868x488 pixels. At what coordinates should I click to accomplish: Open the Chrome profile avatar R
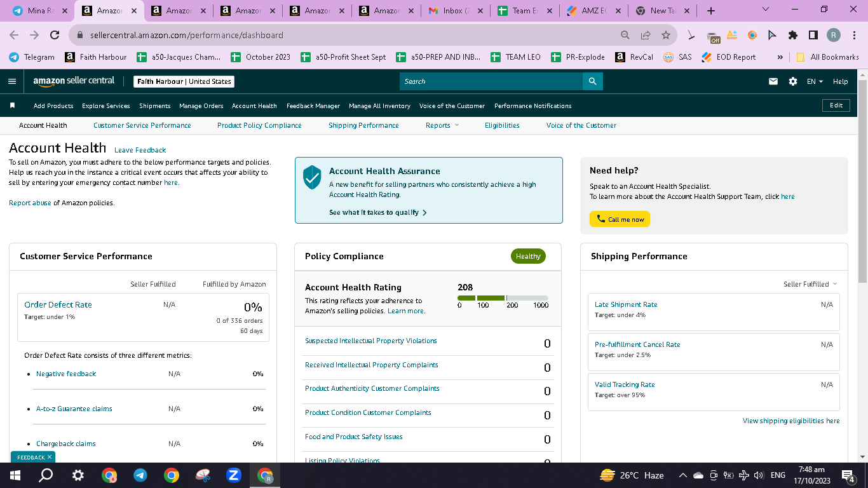tap(834, 35)
